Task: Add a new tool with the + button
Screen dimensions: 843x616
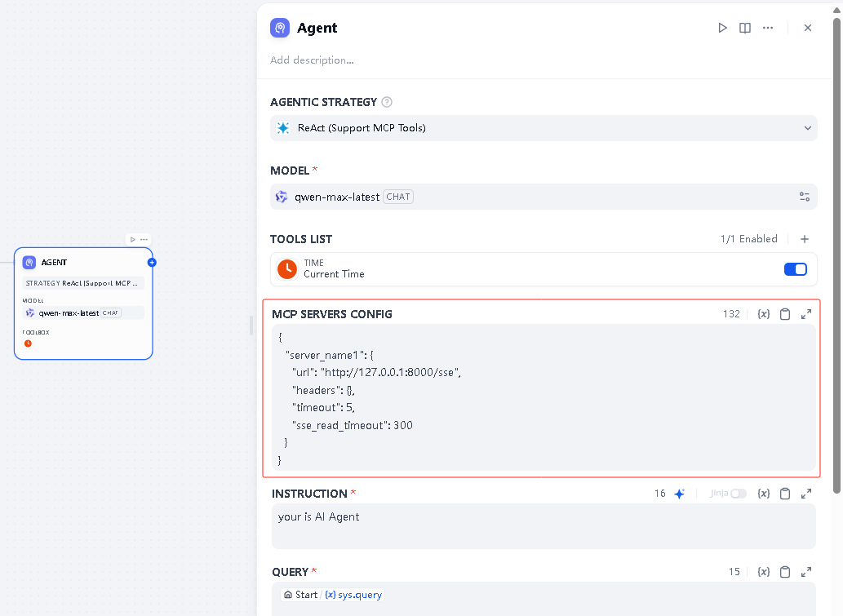Action: click(805, 239)
